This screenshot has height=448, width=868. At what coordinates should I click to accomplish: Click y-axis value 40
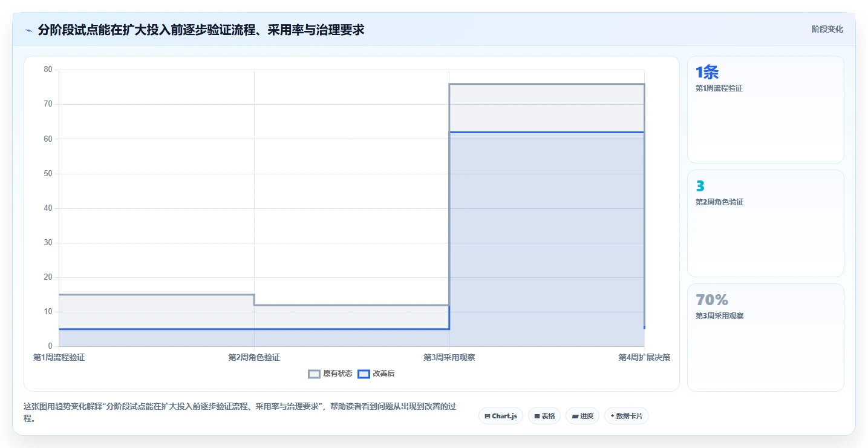coord(48,208)
